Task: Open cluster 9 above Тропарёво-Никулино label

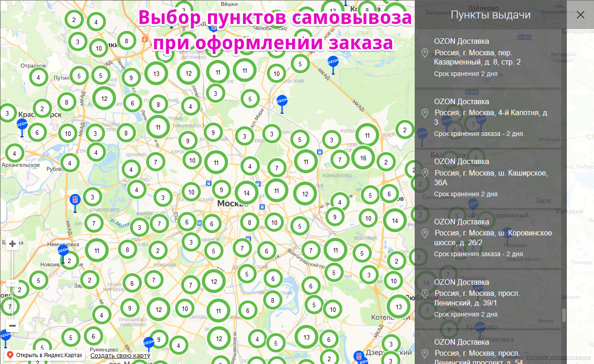Action: 130,308
